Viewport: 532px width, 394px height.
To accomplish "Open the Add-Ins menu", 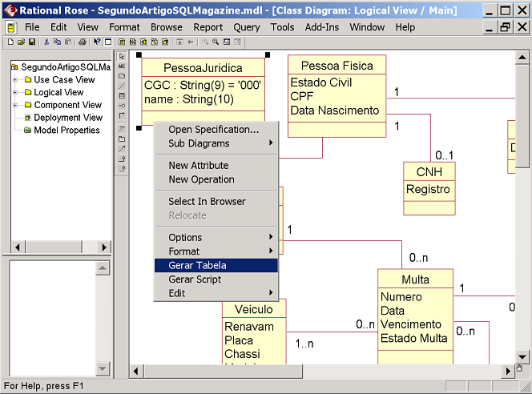I will [321, 27].
